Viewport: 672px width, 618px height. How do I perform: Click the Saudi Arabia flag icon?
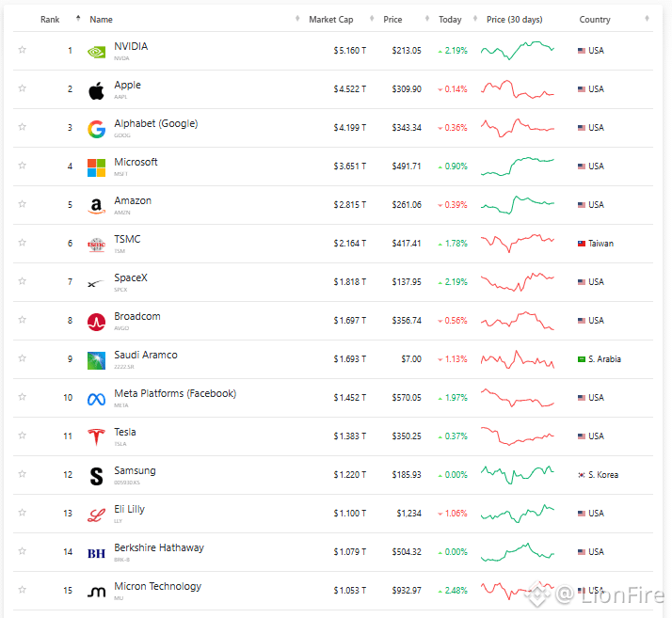(582, 359)
